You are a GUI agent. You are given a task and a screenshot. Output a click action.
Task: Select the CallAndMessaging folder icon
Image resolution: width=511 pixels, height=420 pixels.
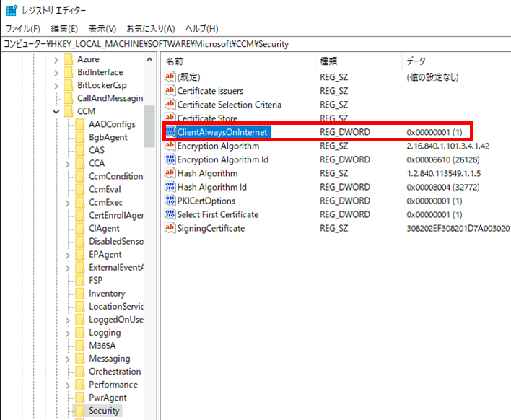pyautogui.click(x=69, y=98)
